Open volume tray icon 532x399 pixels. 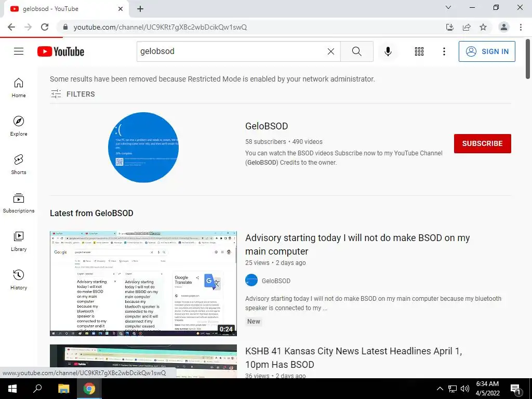tap(465, 389)
